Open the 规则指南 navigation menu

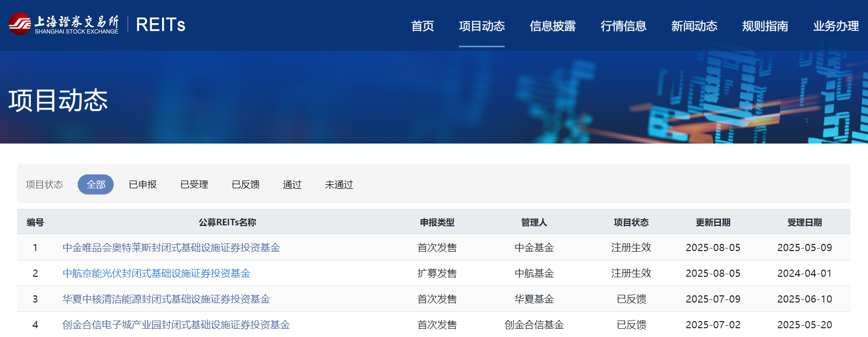pos(765,26)
